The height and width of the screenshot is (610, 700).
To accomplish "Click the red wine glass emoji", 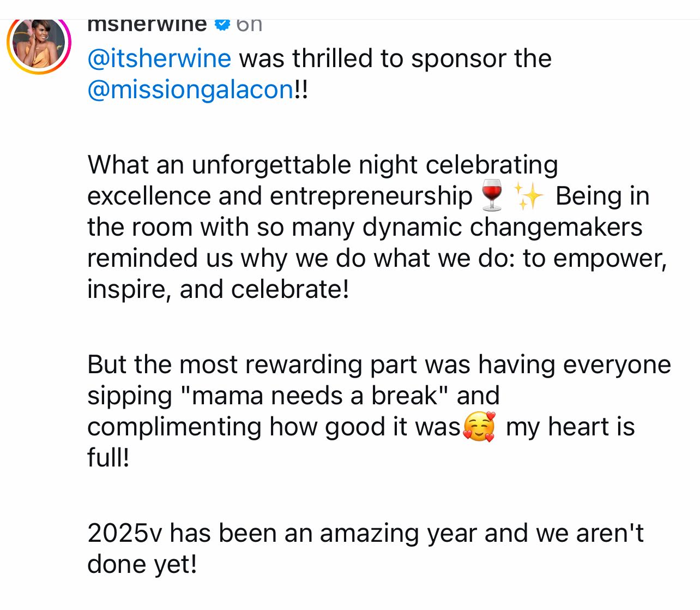I will click(492, 195).
